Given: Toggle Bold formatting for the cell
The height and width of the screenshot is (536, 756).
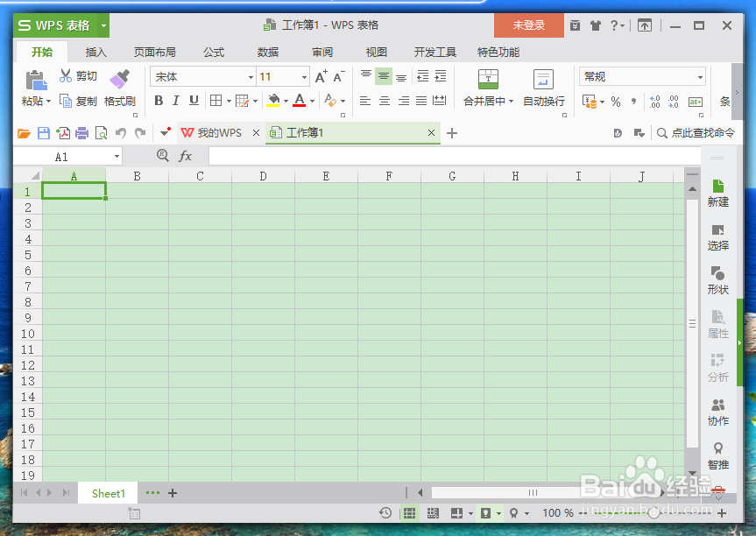Looking at the screenshot, I should pos(158,100).
